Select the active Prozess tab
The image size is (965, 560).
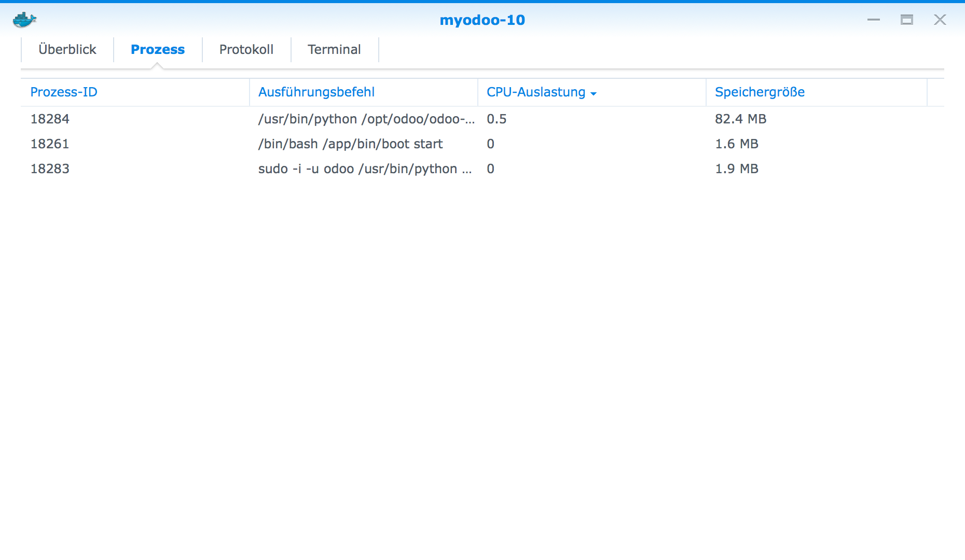[157, 49]
